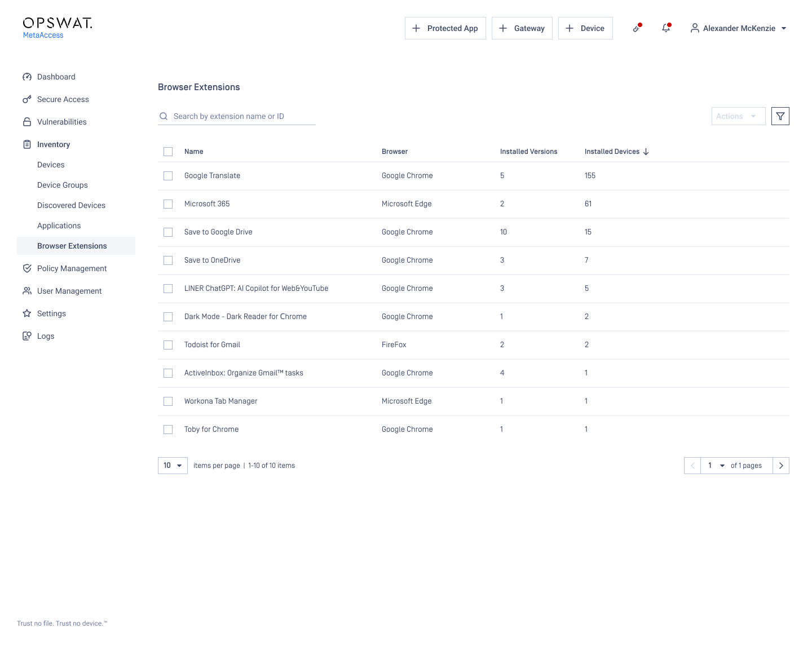
Task: Open Dashboard in sidebar
Action: point(56,77)
